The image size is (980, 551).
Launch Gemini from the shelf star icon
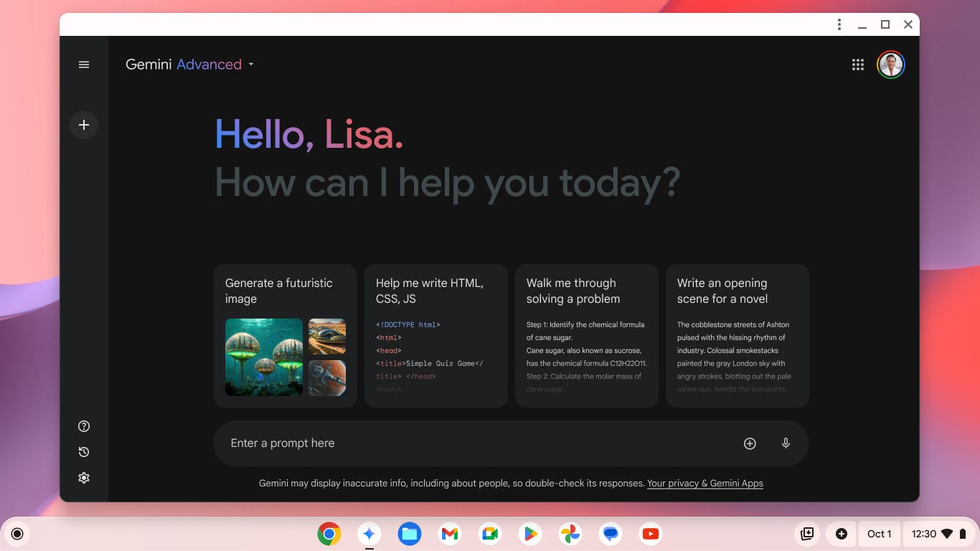coord(369,533)
